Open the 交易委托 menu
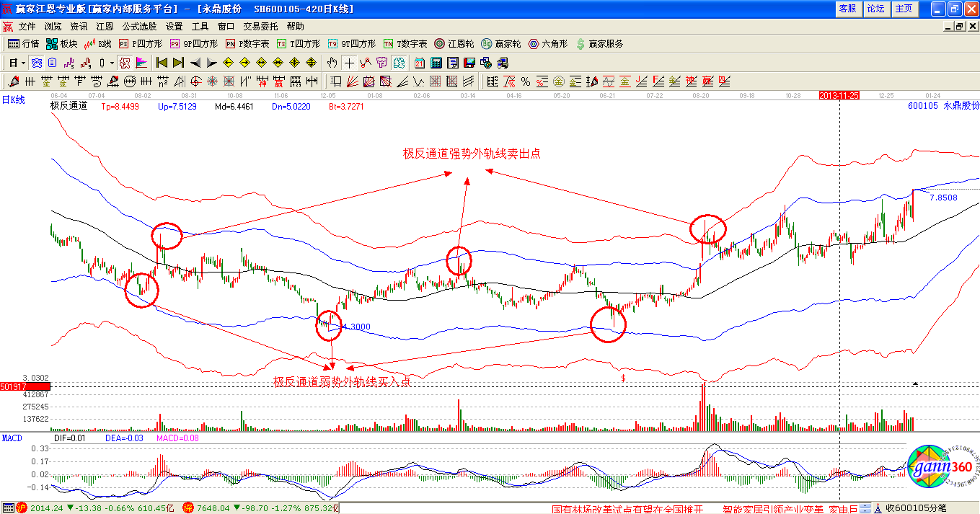 point(260,26)
